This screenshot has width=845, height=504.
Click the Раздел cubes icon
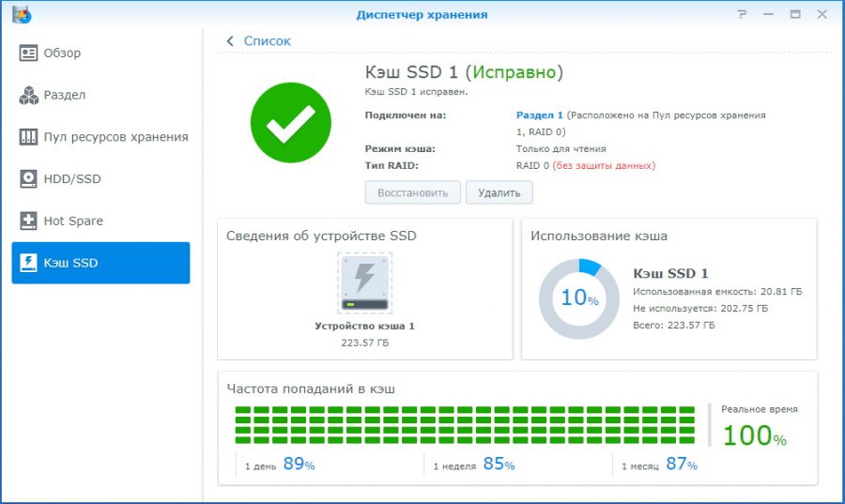click(28, 95)
